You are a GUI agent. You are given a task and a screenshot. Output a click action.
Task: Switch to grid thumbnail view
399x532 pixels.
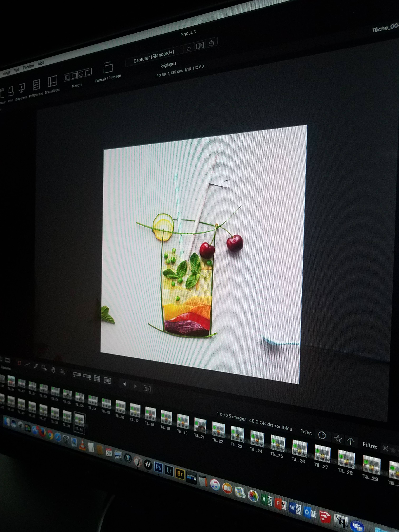[x=97, y=378]
